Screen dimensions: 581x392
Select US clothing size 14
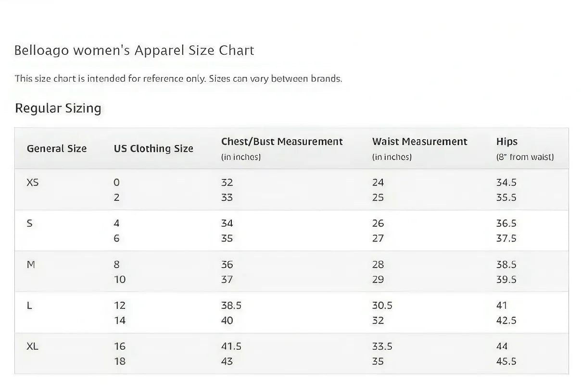(x=120, y=320)
